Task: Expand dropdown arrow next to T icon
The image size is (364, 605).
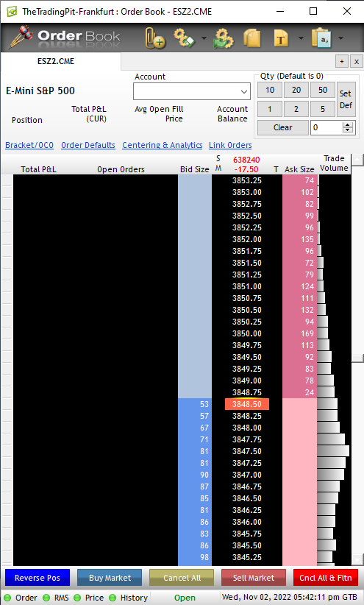Action: click(301, 38)
